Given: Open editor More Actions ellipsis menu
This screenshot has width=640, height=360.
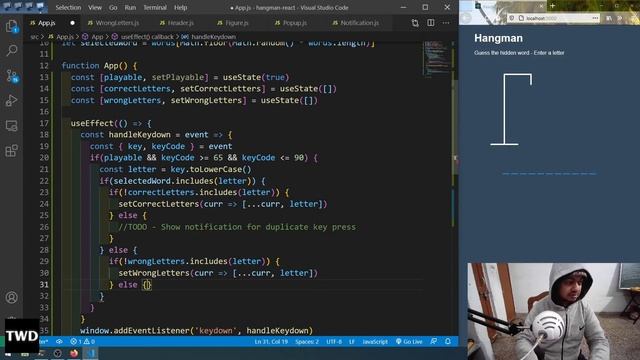Looking at the screenshot, I should (446, 23).
